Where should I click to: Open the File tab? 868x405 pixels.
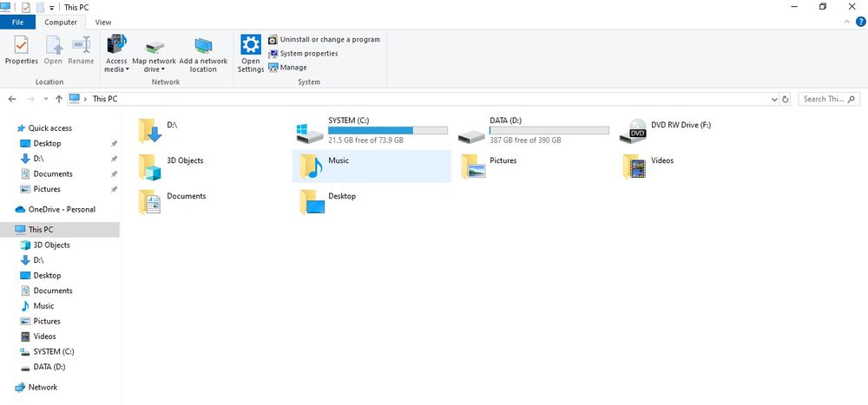[17, 23]
